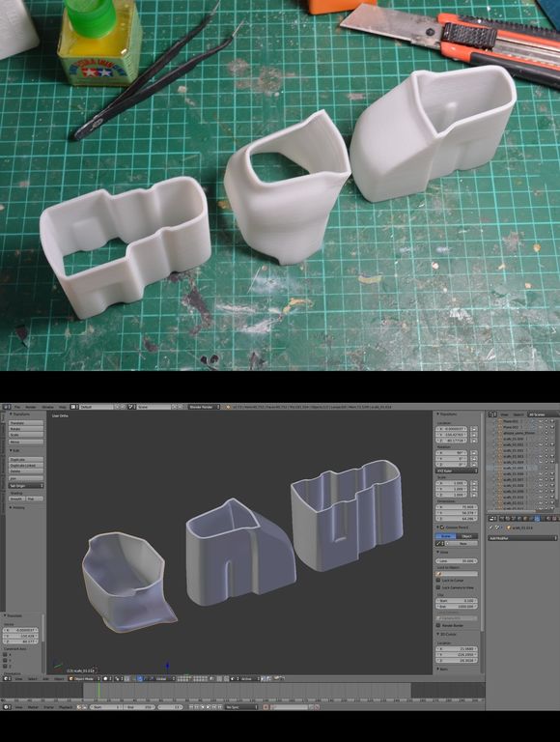Open the Set Origin dropdown
560x742 pixels.
point(26,486)
